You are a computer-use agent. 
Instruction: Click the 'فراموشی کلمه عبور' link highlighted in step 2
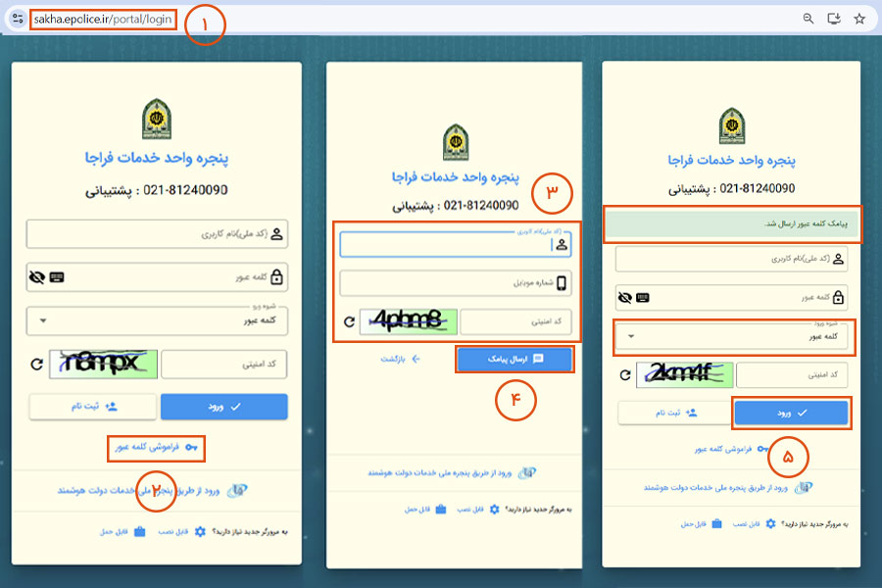[157, 447]
